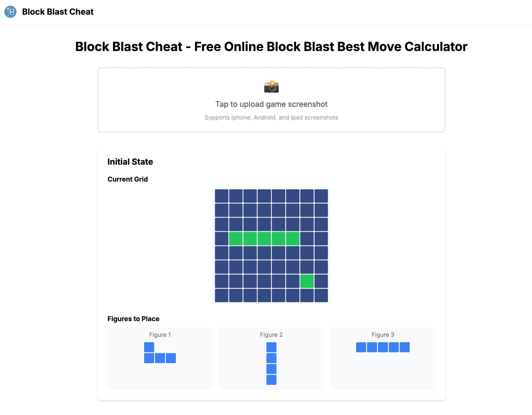The height and width of the screenshot is (415, 532).
Task: Click the Initial State heading
Action: pyautogui.click(x=130, y=161)
